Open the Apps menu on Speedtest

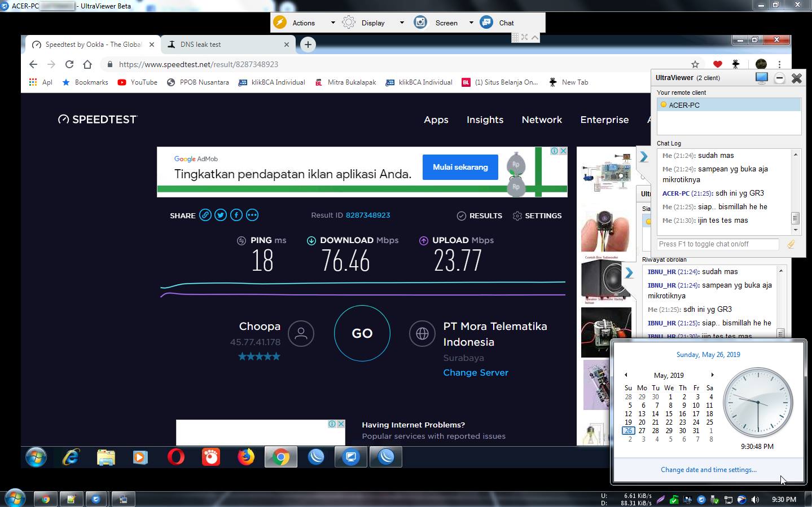[436, 120]
